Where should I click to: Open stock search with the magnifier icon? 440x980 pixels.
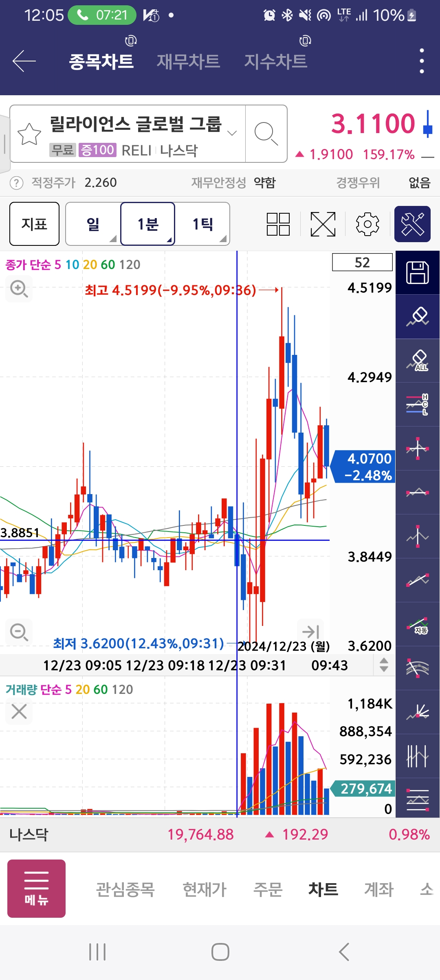[266, 133]
